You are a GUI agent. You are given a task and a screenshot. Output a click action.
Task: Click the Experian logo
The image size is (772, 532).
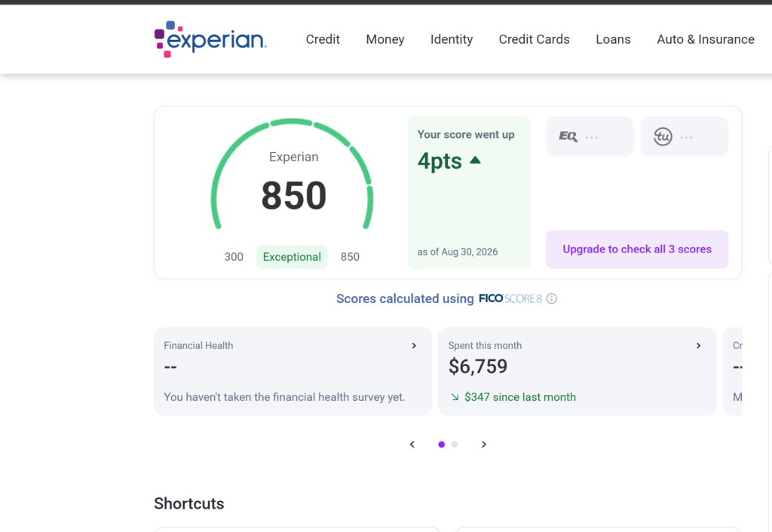(x=210, y=39)
